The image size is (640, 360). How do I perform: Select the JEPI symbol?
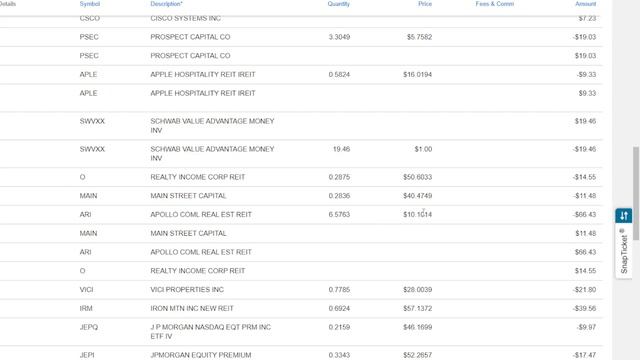coord(87,355)
